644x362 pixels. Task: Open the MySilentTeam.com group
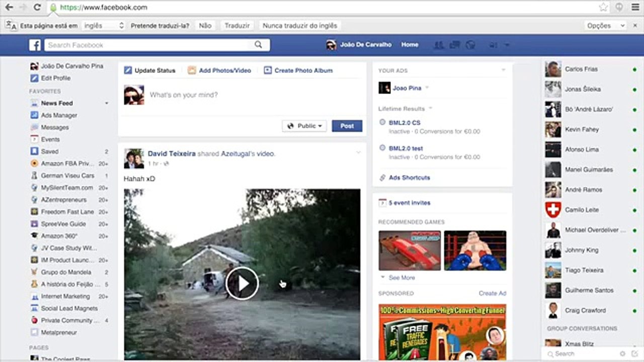click(67, 188)
